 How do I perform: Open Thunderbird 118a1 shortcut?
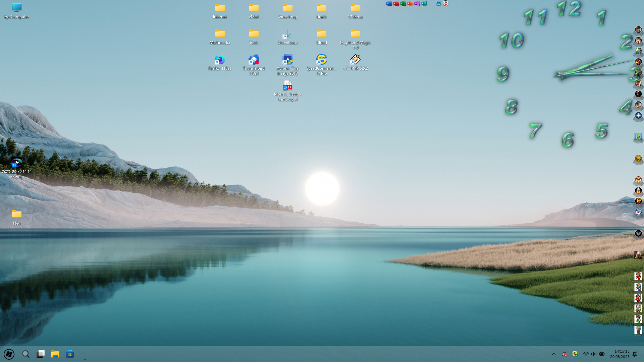[254, 60]
